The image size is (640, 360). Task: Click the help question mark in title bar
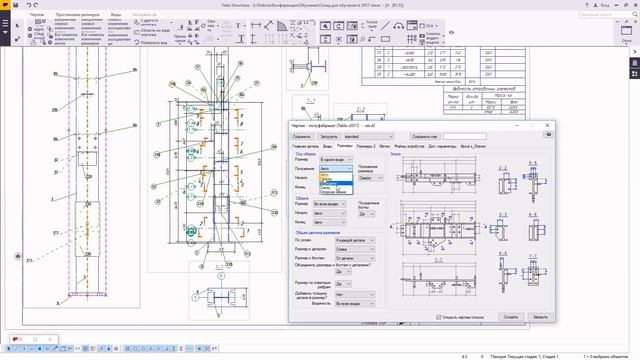(587, 5)
